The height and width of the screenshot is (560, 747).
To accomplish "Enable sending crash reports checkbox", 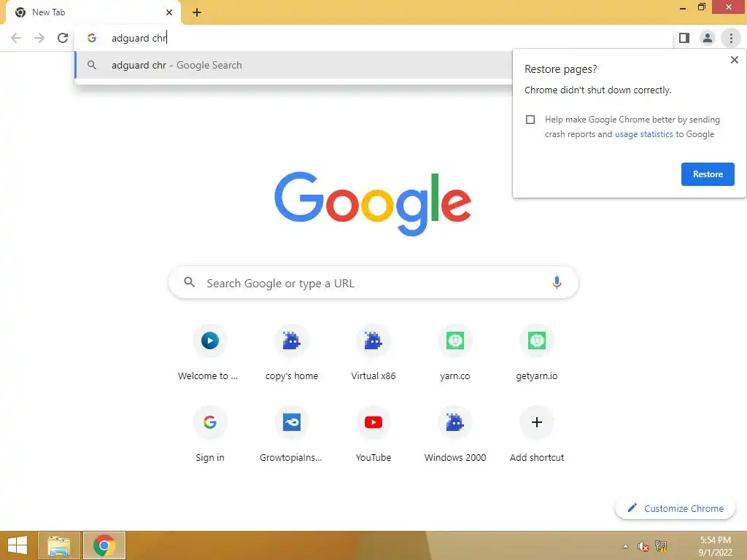I will pyautogui.click(x=530, y=120).
